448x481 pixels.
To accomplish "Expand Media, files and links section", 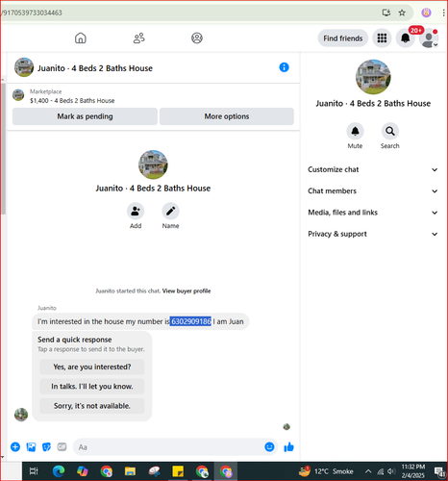I will (373, 213).
